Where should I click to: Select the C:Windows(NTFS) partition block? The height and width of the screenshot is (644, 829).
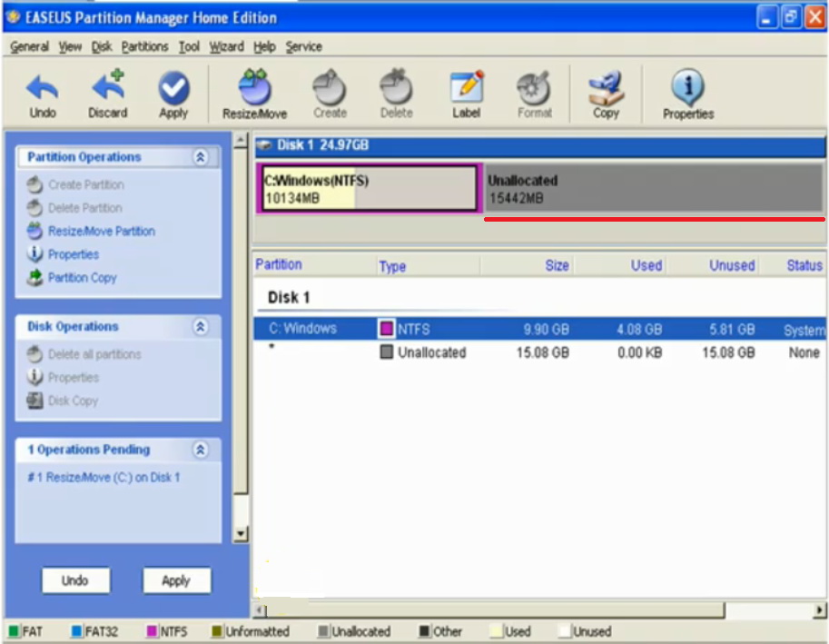point(369,188)
